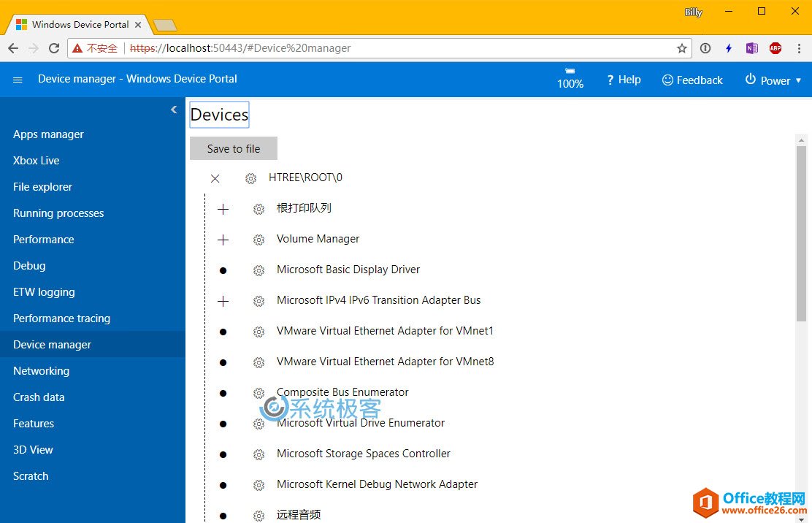Click the vertical scrollbar in device list
The height and width of the screenshot is (523, 812).
pyautogui.click(x=801, y=234)
